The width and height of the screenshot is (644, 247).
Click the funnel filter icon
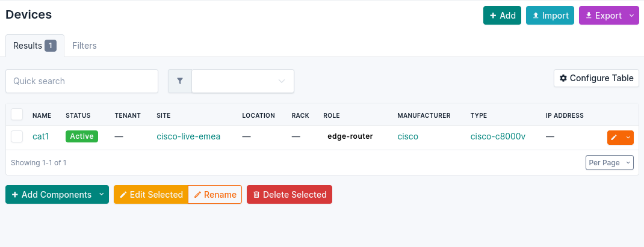click(x=180, y=81)
